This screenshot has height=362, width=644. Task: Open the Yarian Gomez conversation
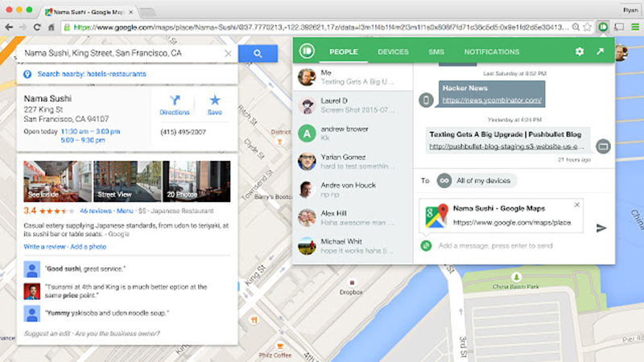353,162
